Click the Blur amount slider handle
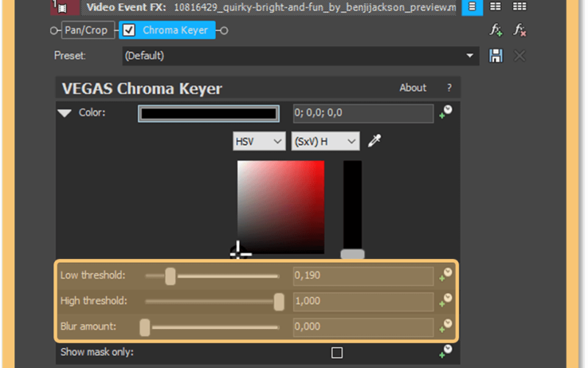The image size is (588, 368). [x=145, y=328]
